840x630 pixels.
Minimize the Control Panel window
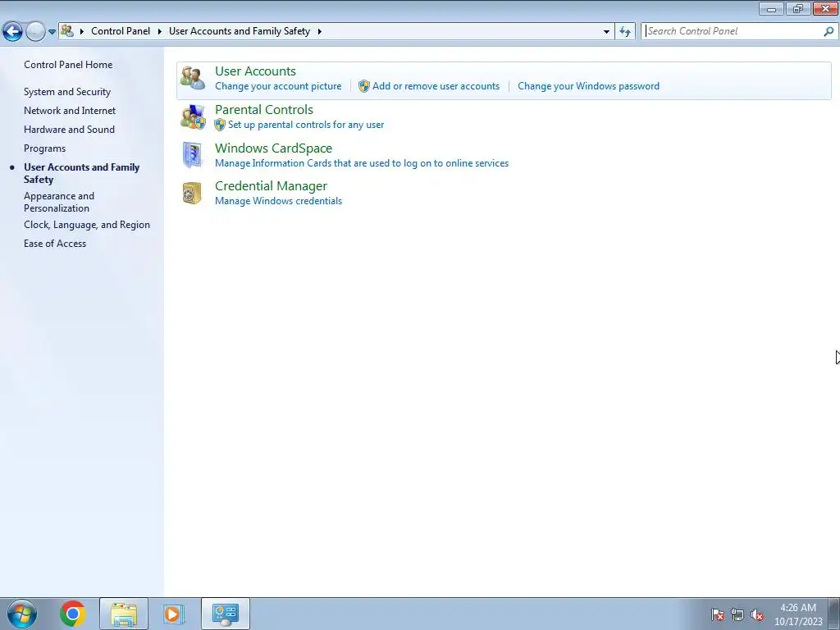pos(771,8)
